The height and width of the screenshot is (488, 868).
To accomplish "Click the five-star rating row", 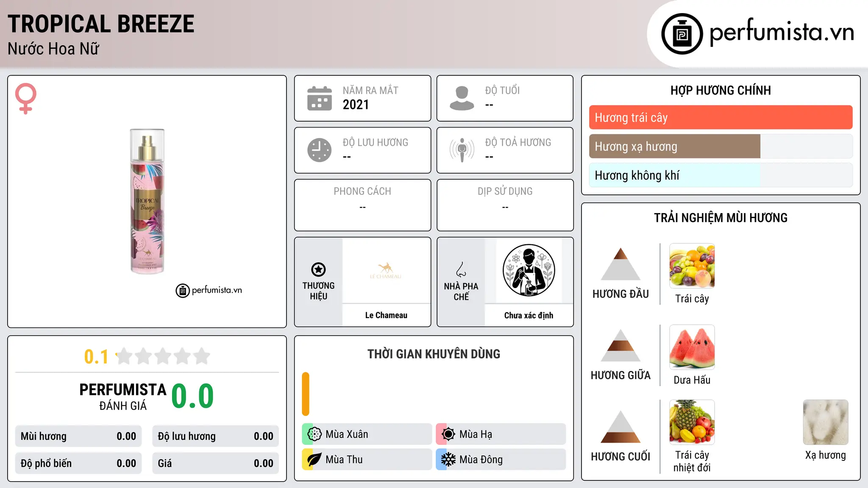I will coord(163,356).
